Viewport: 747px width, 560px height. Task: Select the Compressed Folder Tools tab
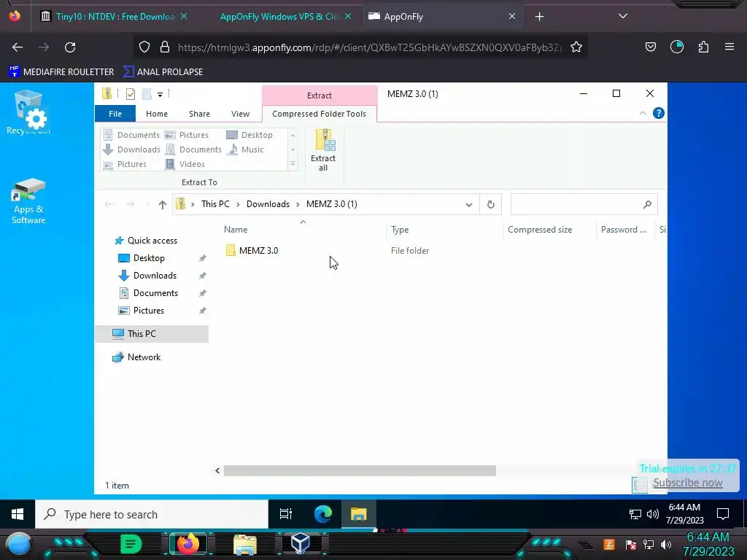click(x=320, y=114)
